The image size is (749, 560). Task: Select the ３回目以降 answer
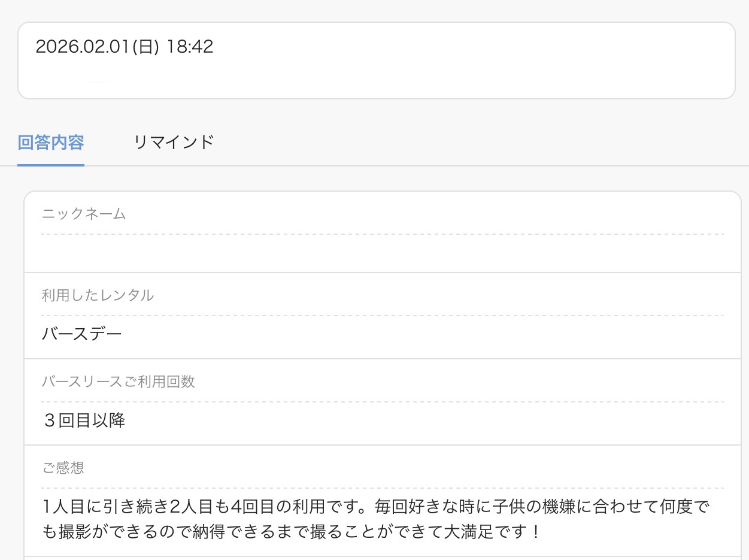pos(84,420)
